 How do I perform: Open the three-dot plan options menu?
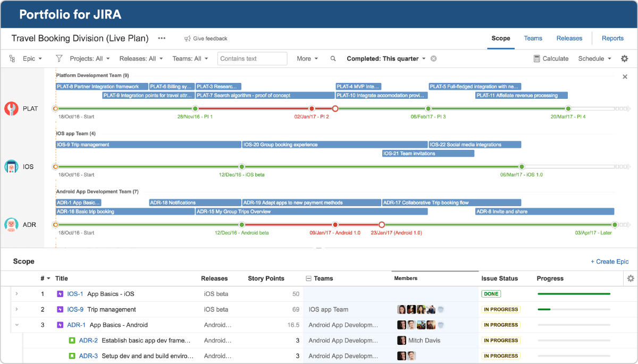[x=162, y=38]
